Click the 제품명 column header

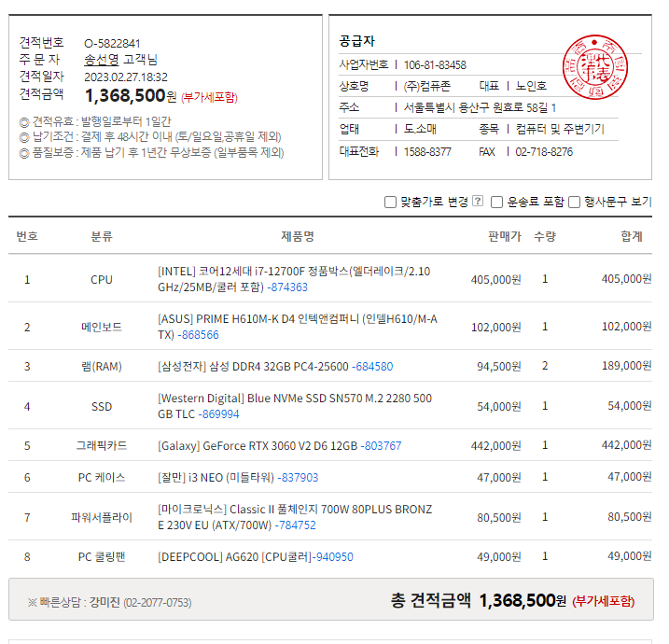coord(298,236)
